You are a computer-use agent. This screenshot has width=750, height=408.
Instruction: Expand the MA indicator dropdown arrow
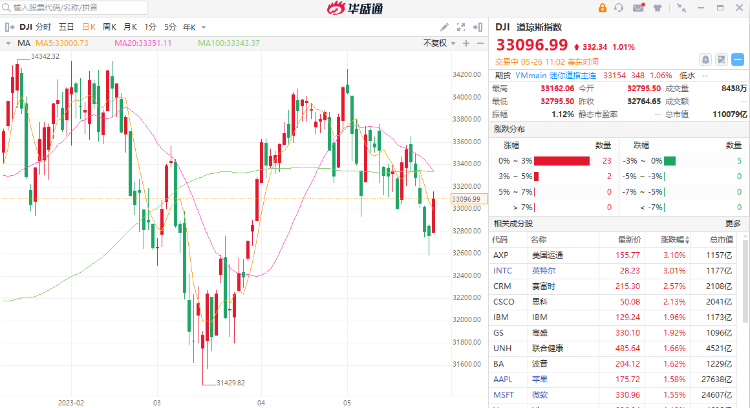pos(8,43)
